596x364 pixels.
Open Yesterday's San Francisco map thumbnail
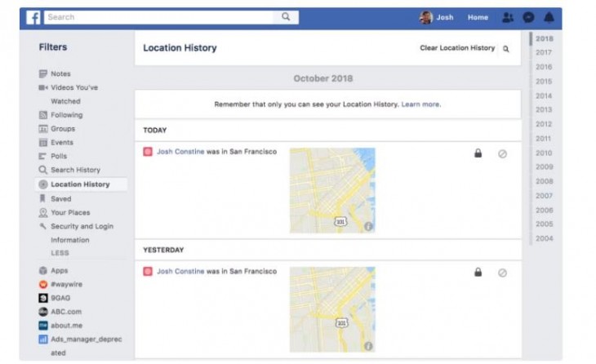[332, 309]
